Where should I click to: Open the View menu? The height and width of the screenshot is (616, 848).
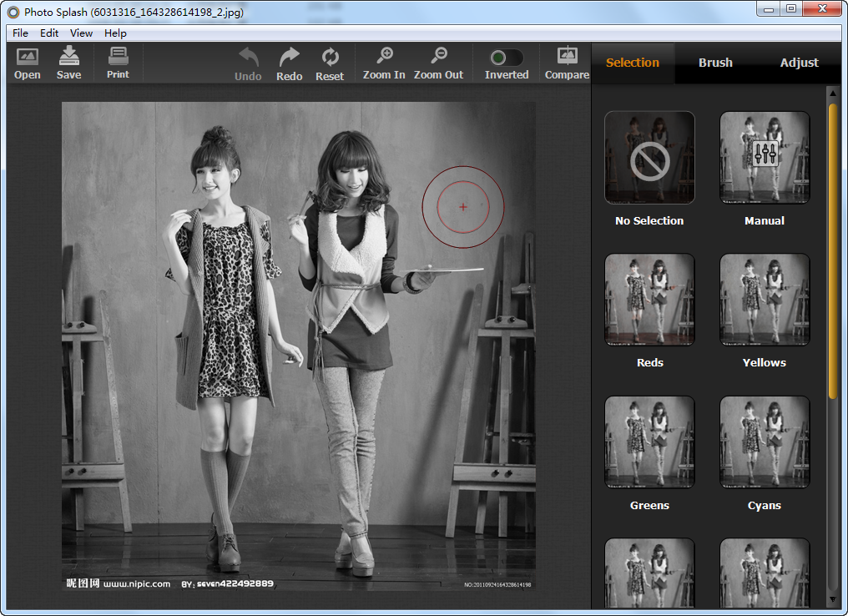coord(81,33)
